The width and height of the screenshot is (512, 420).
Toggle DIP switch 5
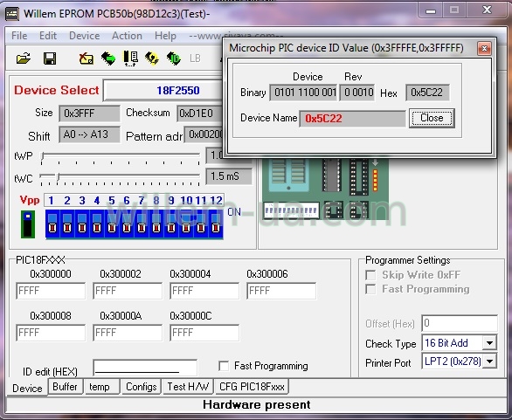(x=112, y=224)
